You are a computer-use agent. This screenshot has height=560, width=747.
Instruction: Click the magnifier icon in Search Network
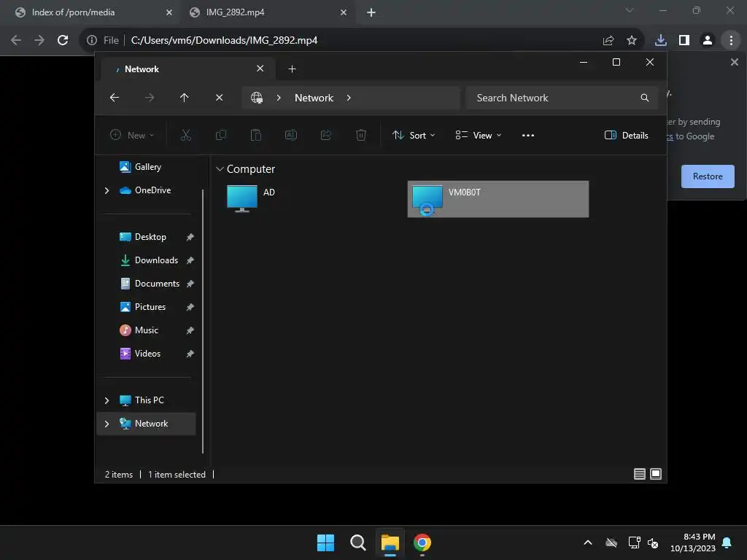[x=645, y=98]
